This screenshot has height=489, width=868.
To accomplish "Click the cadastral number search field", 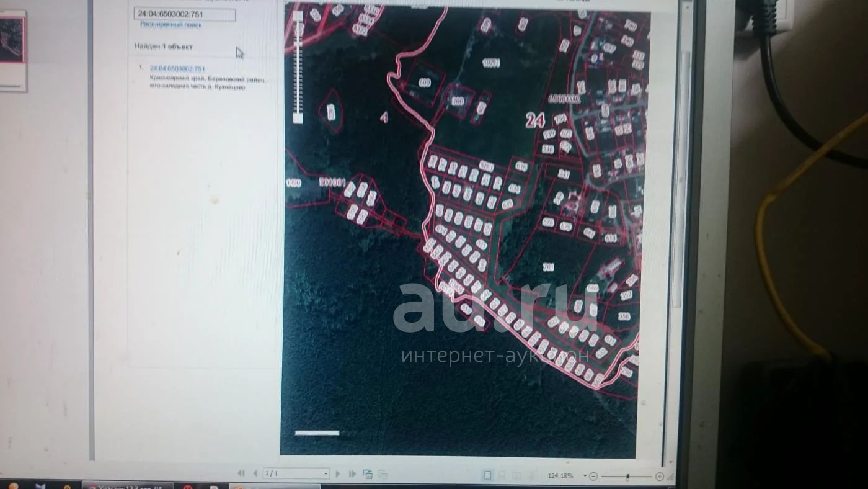I will pos(185,14).
